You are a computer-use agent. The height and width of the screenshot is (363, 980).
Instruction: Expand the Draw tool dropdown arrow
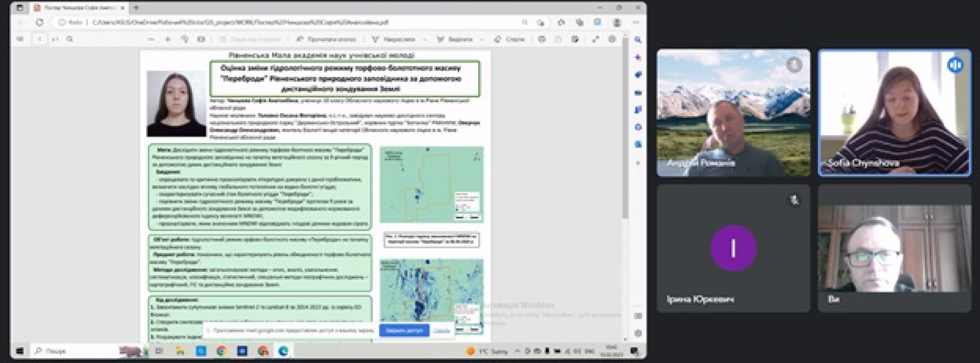click(x=424, y=39)
